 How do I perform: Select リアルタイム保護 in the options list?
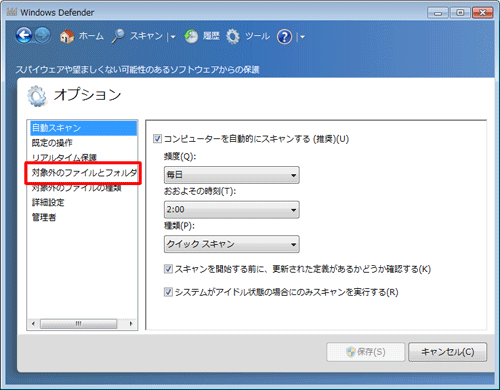coord(64,158)
